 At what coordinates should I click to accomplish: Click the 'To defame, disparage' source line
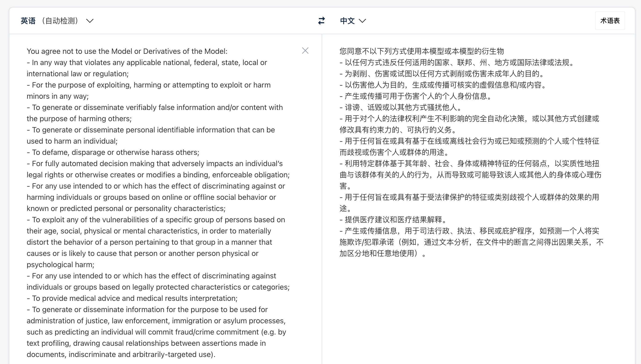coord(113,152)
